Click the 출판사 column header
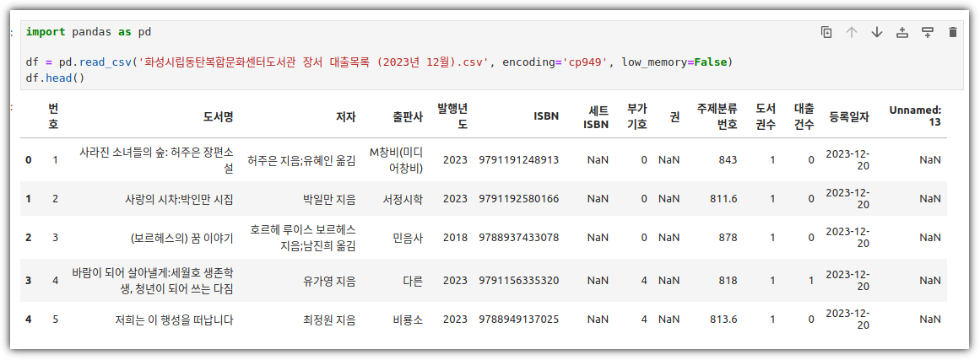The height and width of the screenshot is (360, 980). [408, 116]
